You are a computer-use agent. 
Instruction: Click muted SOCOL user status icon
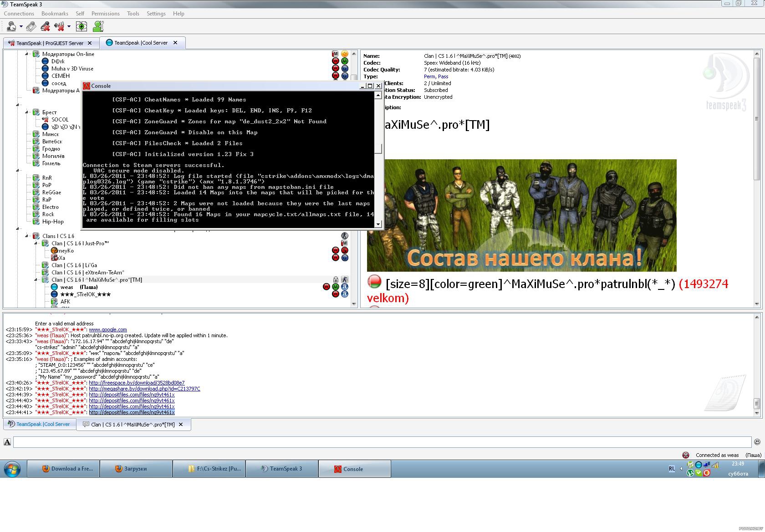(x=45, y=120)
